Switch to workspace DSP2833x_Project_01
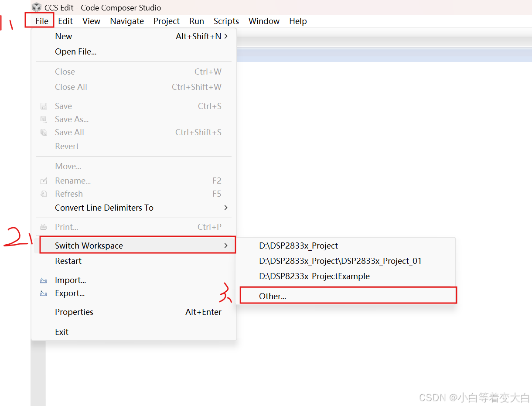 347,261
